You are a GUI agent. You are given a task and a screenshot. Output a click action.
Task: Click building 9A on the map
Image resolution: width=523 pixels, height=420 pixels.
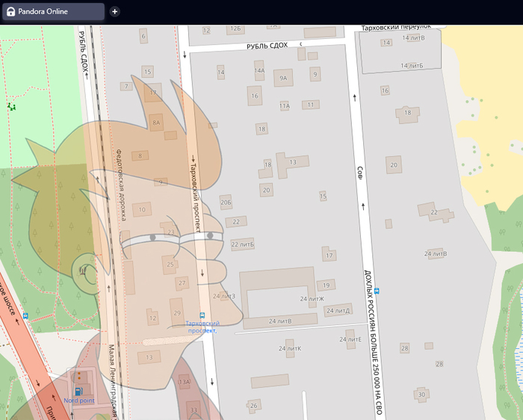point(283,78)
